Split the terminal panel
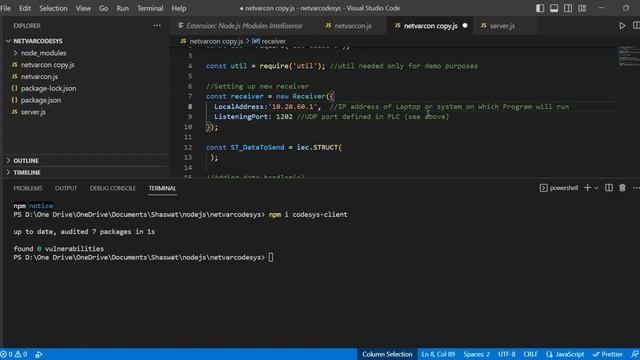640x360 pixels. (609, 188)
